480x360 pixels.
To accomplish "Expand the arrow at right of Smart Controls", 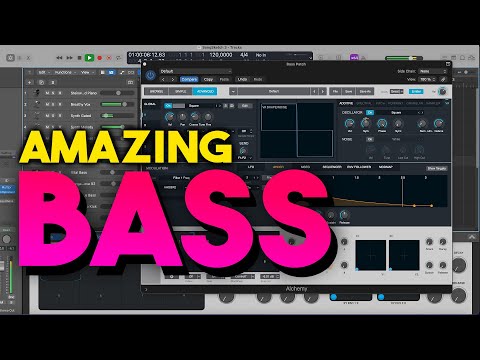I will 472,237.
